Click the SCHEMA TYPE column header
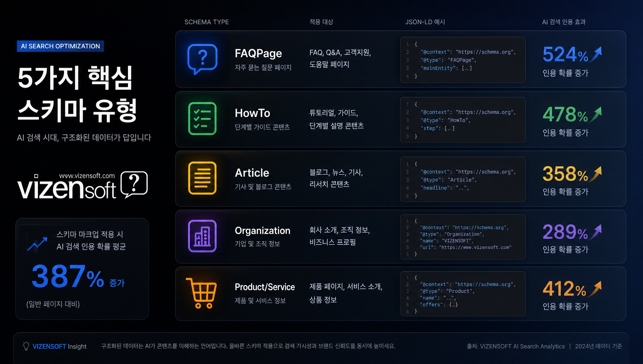Image resolution: width=643 pixels, height=364 pixels. [207, 22]
